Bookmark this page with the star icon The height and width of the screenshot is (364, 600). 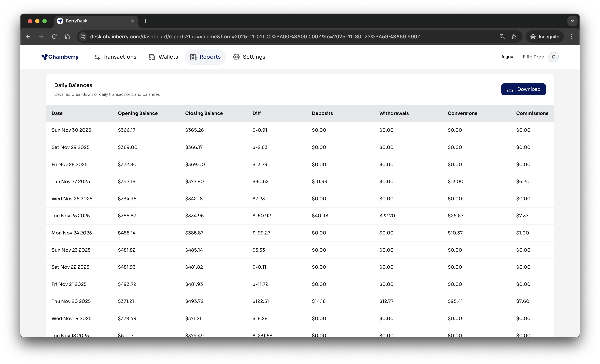[x=514, y=37]
